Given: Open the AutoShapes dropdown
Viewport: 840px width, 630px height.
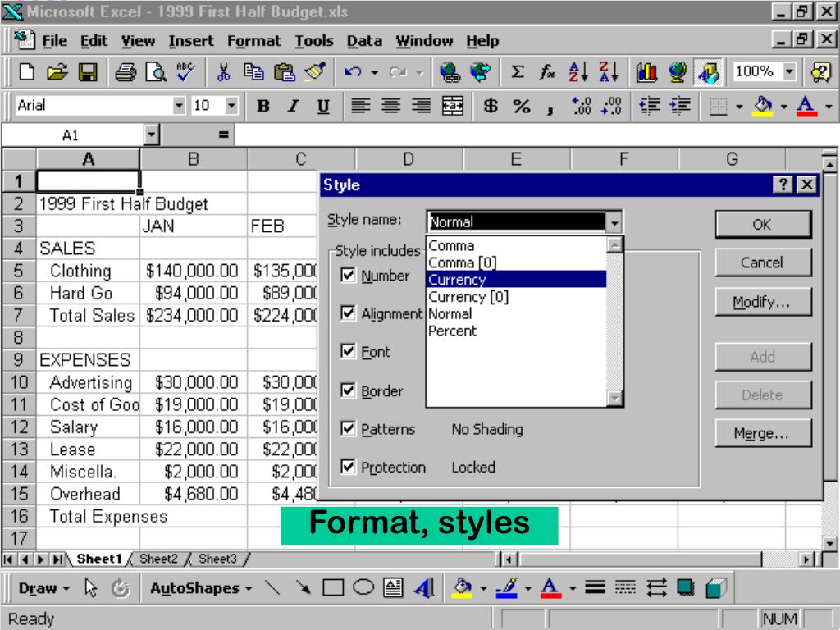Looking at the screenshot, I should tap(201, 588).
